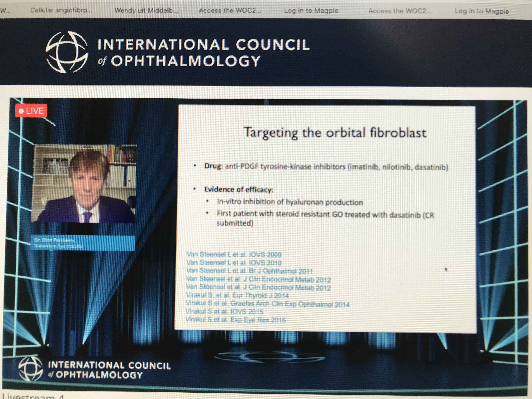
Task: Click reference 'Van Steensel L et al. IOVS 2009'
Action: pos(234,254)
